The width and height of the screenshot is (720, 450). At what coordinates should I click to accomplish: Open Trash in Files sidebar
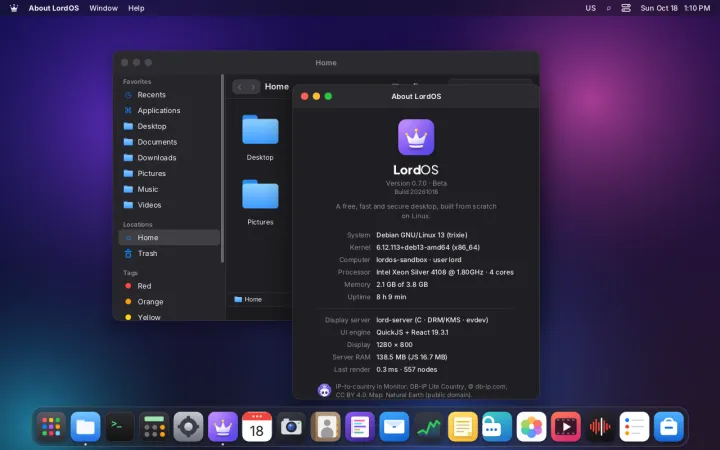[169, 253]
